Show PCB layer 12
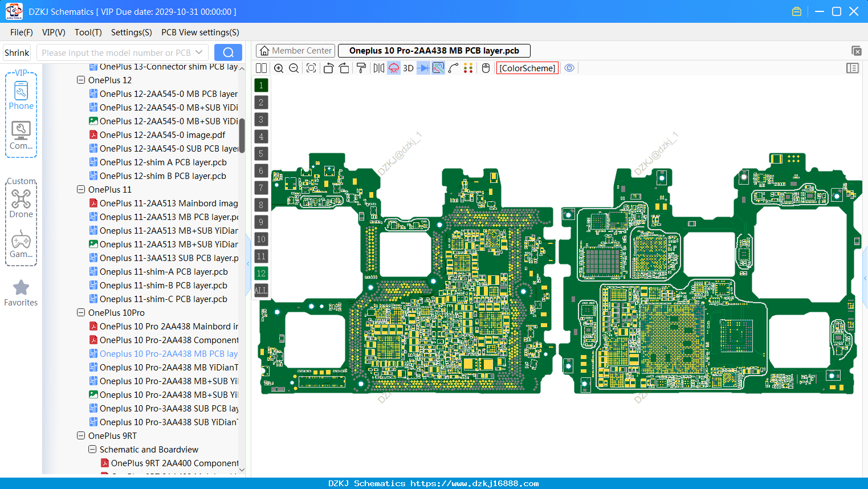The width and height of the screenshot is (868, 489). [x=261, y=274]
